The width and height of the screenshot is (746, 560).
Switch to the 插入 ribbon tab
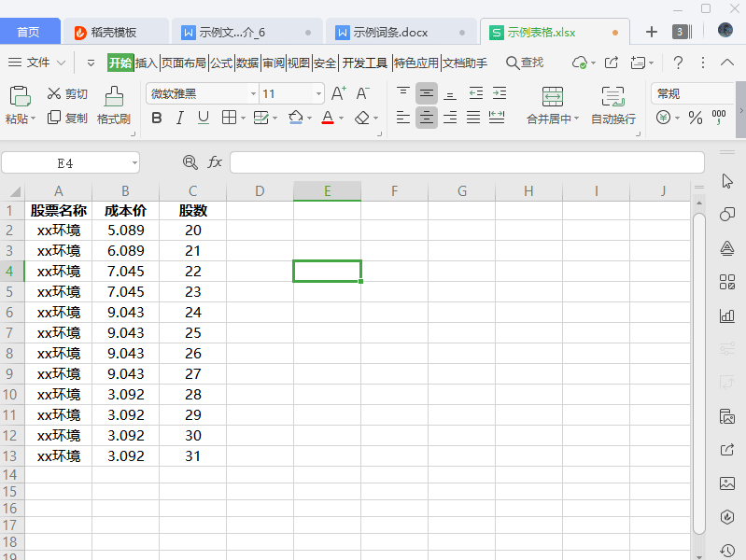pyautogui.click(x=147, y=63)
